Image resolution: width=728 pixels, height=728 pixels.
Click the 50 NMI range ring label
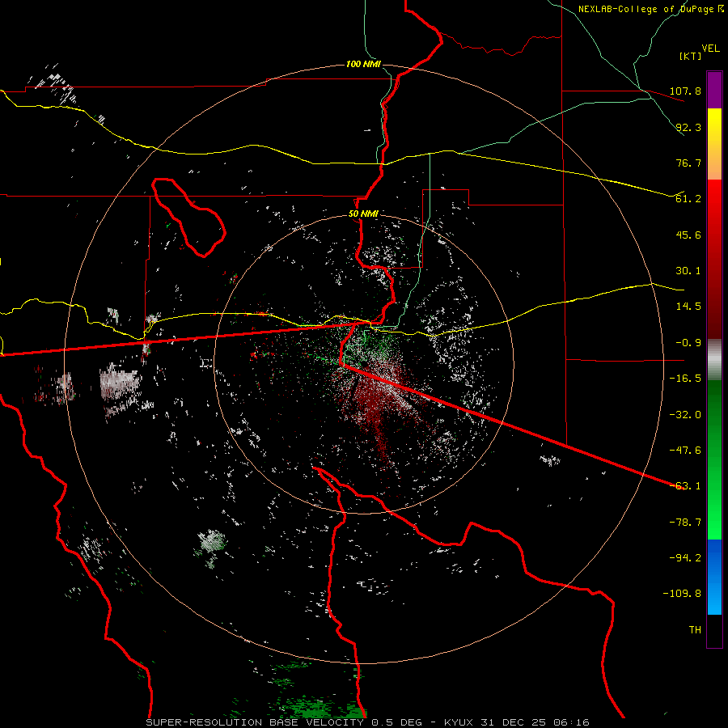(363, 214)
